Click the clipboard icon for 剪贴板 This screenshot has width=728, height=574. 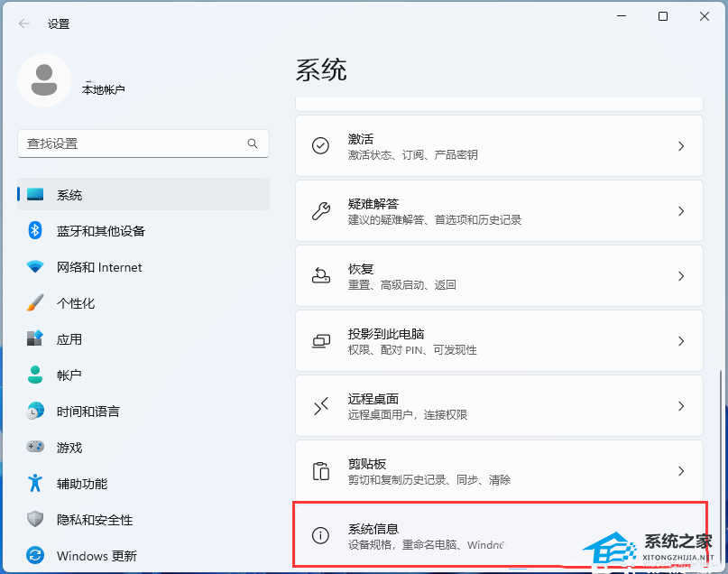click(x=320, y=471)
